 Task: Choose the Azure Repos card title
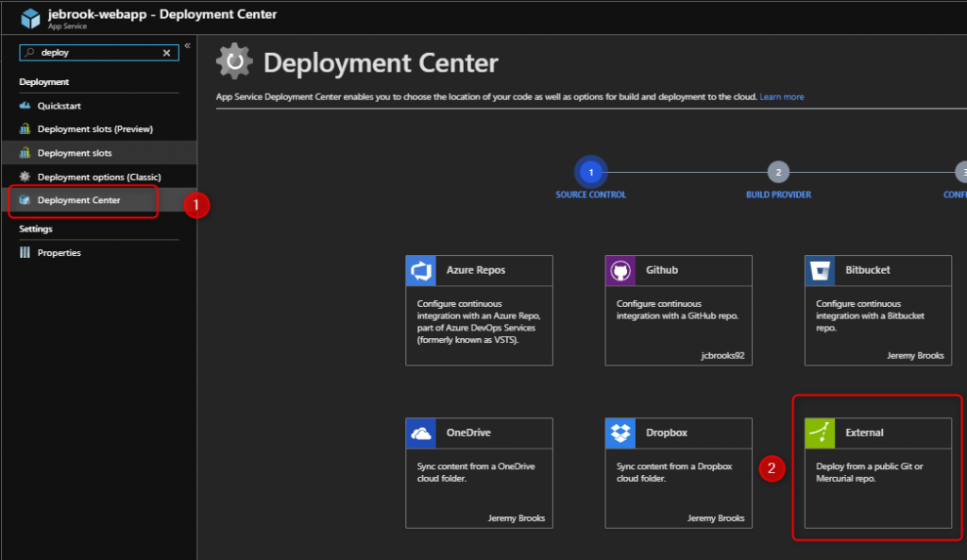(476, 270)
